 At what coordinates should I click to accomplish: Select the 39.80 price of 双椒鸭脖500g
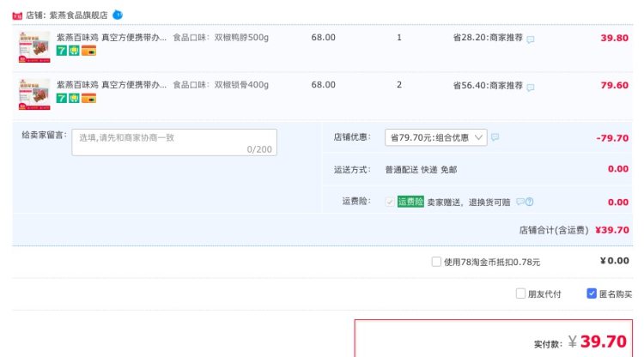point(615,38)
